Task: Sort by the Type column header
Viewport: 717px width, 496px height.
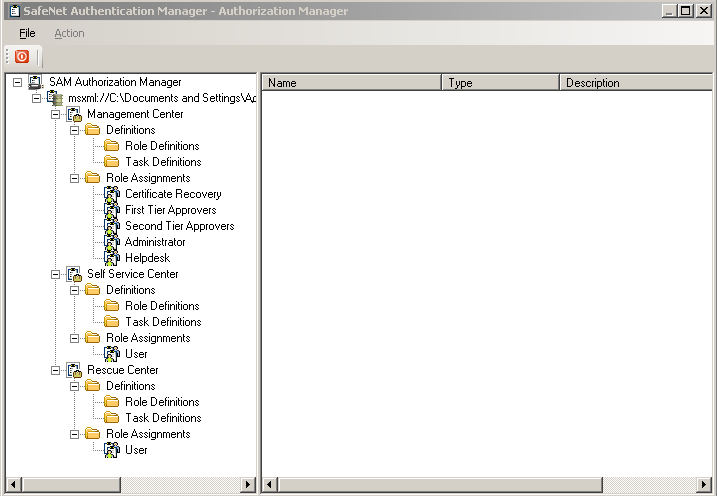Action: pos(500,83)
